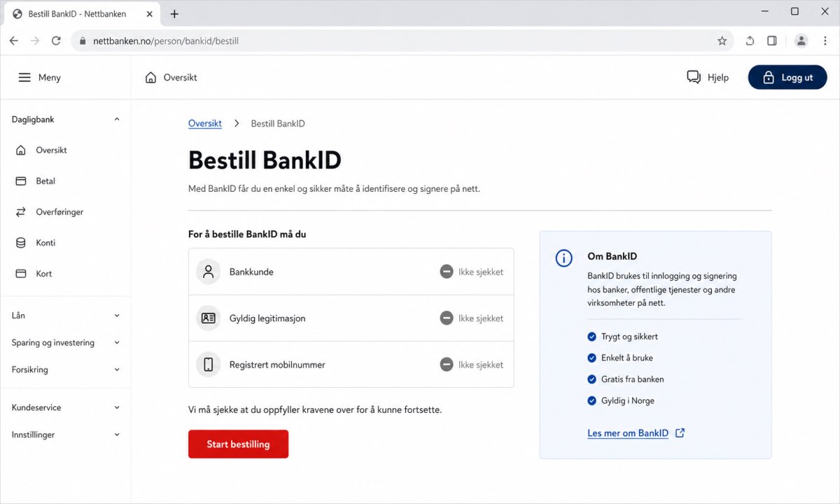
Task: Expand the Innstillinger section
Action: 117,435
